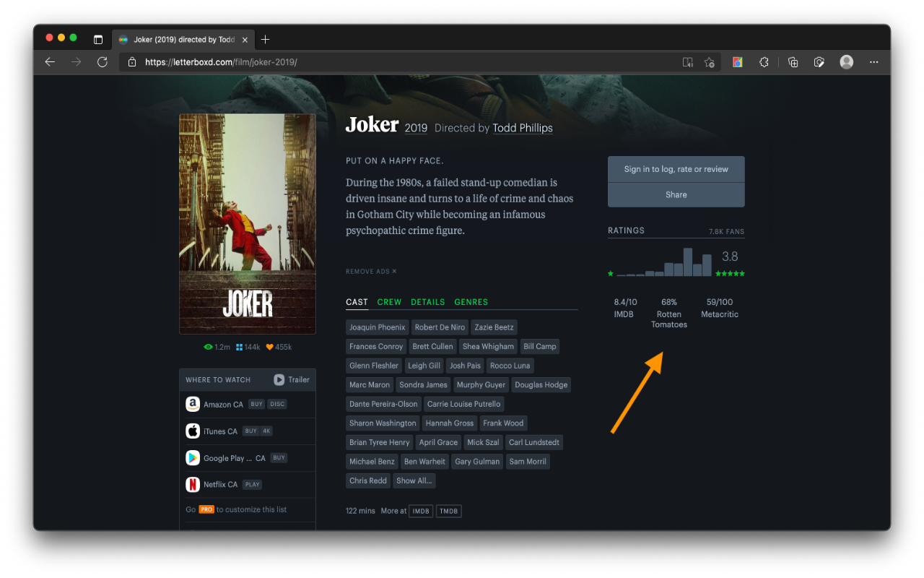Open the Collections toolbar icon
Screen dimensions: 924x578
tap(793, 62)
